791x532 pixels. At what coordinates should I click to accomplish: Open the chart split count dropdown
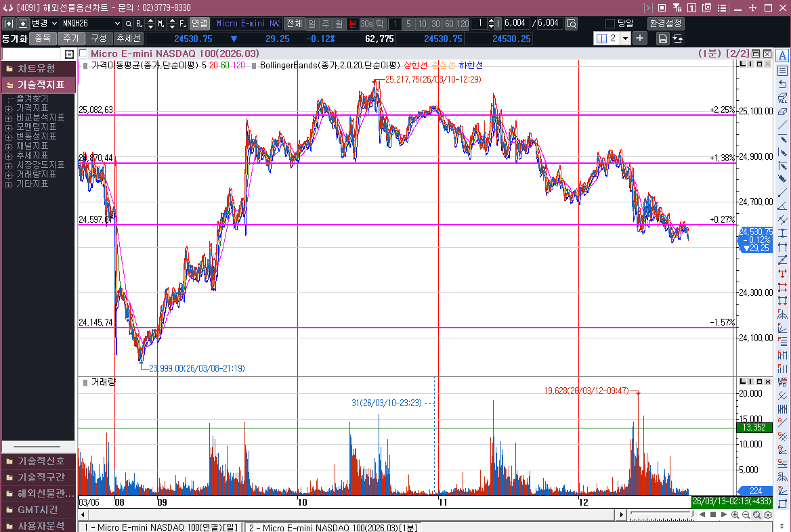point(624,39)
